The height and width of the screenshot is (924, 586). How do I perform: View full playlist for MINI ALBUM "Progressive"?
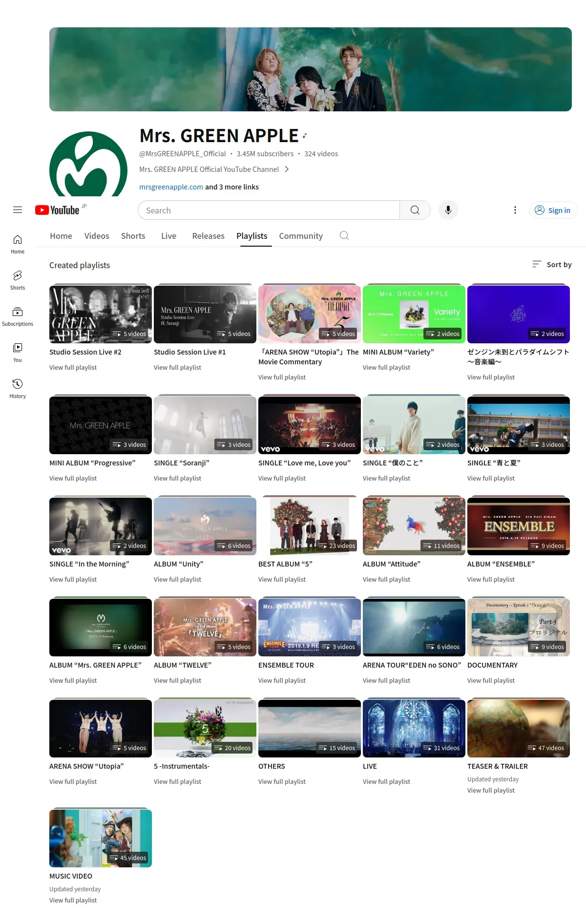click(73, 478)
